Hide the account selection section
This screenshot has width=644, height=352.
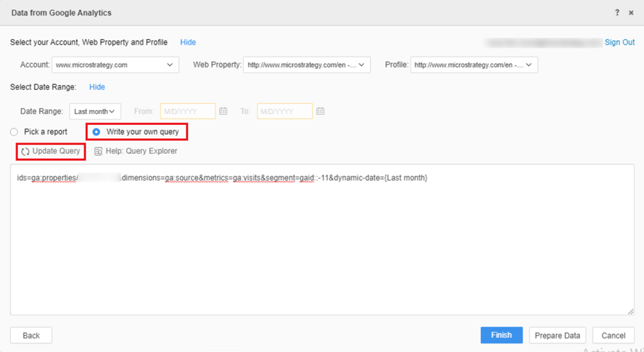188,43
